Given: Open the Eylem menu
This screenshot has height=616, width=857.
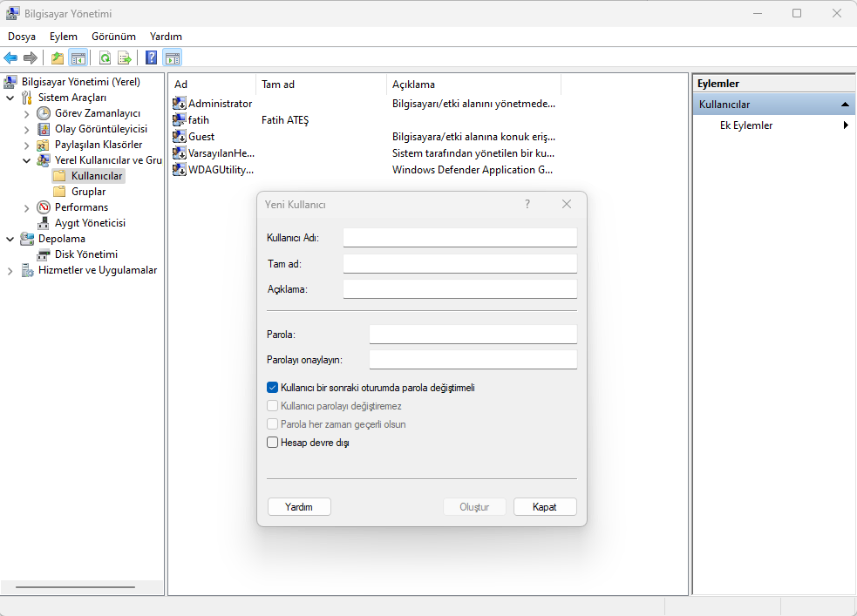Looking at the screenshot, I should (x=63, y=37).
